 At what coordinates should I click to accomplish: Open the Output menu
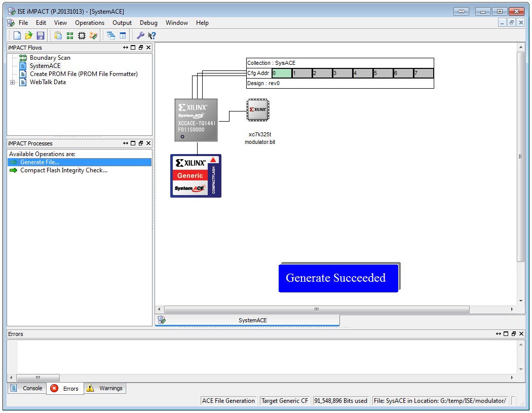[122, 23]
